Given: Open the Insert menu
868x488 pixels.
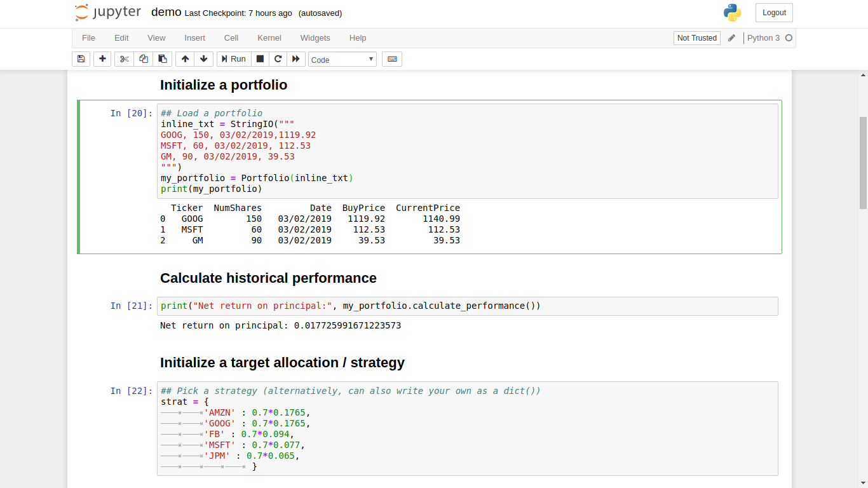Looking at the screenshot, I should [x=194, y=38].
